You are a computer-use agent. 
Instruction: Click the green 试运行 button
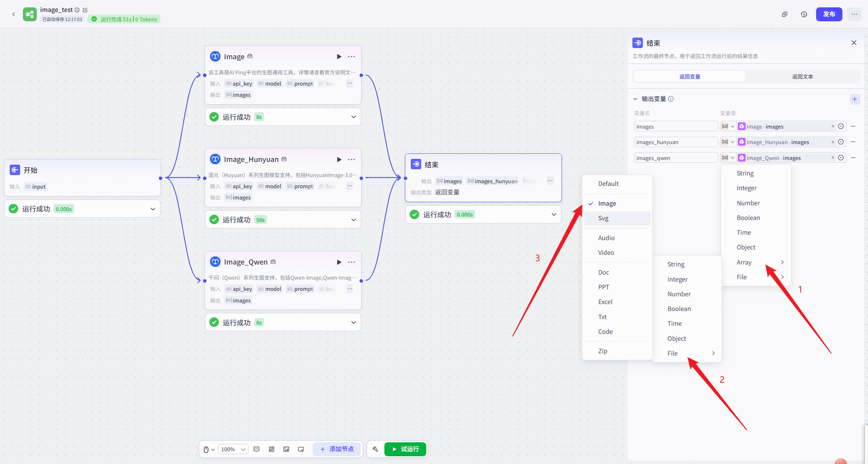405,449
